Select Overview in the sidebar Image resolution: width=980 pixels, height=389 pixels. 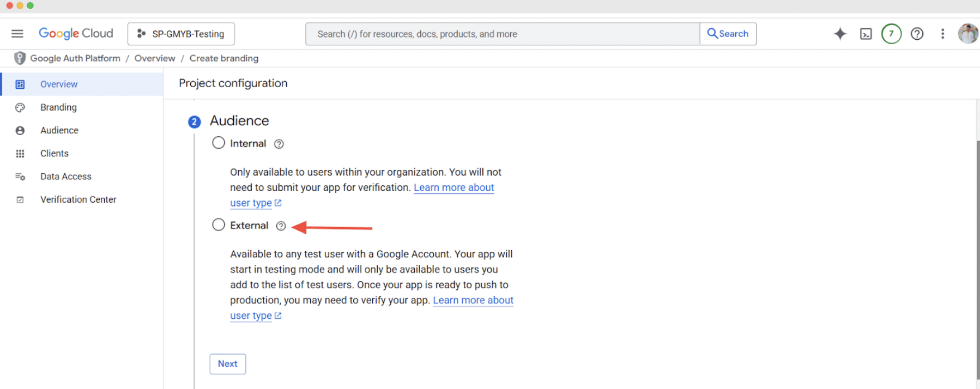coord(82,84)
